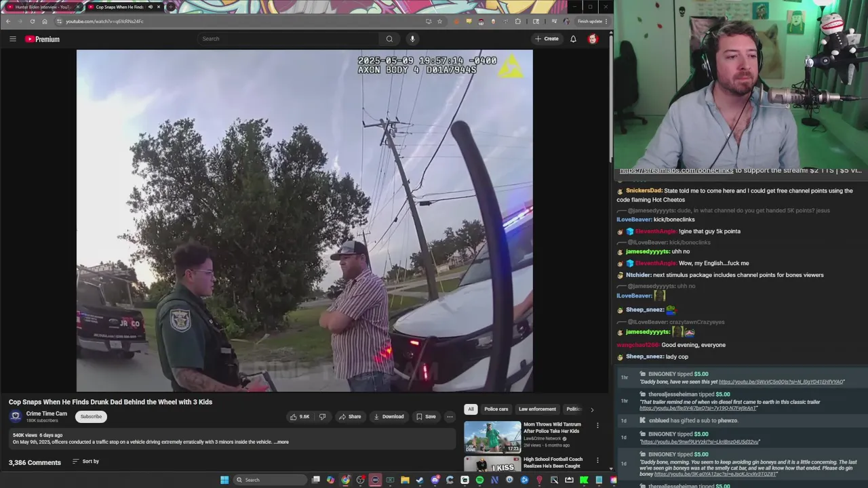Open Chrome extensions puzzle icon
This screenshot has width=868, height=488.
point(518,21)
